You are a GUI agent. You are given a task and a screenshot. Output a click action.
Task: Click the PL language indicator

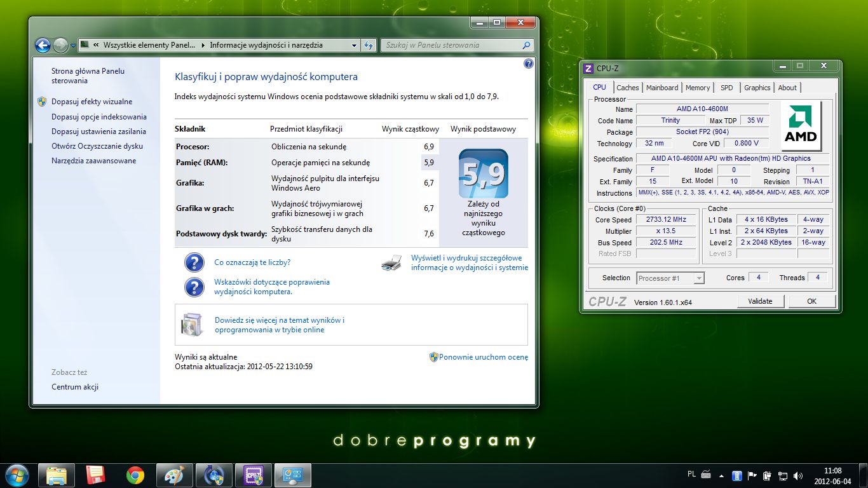coord(691,475)
